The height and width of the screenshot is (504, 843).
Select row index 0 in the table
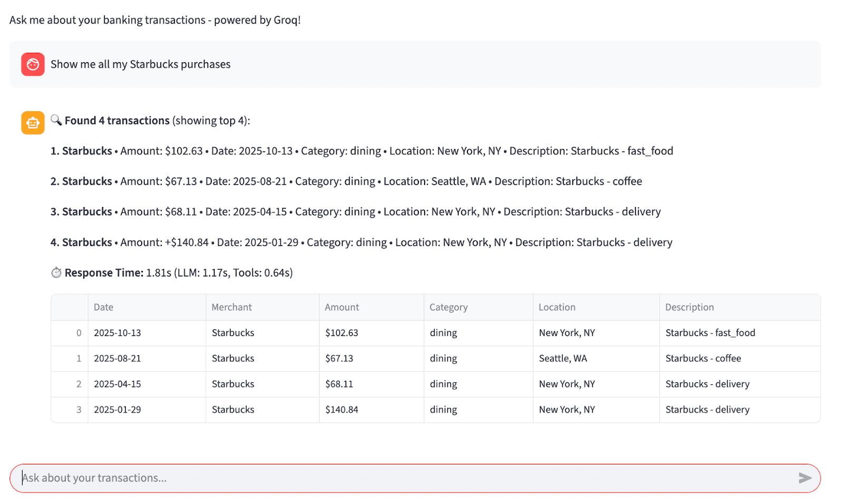pos(79,333)
